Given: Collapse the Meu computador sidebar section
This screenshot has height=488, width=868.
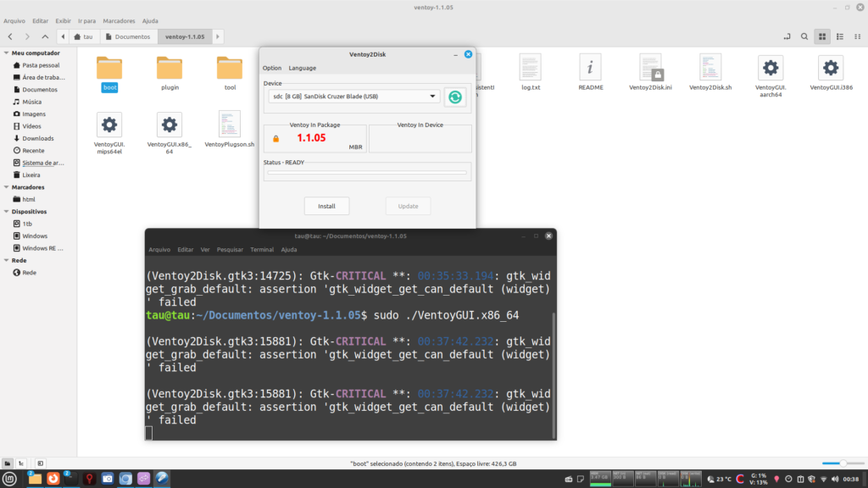Looking at the screenshot, I should click(6, 53).
